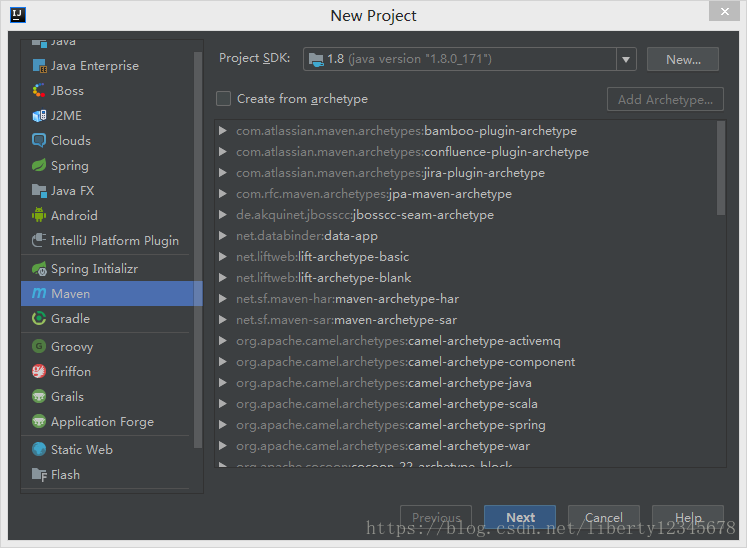Choose Spring Initializr project type
Screen dimensions: 747x548
pyautogui.click(x=94, y=269)
